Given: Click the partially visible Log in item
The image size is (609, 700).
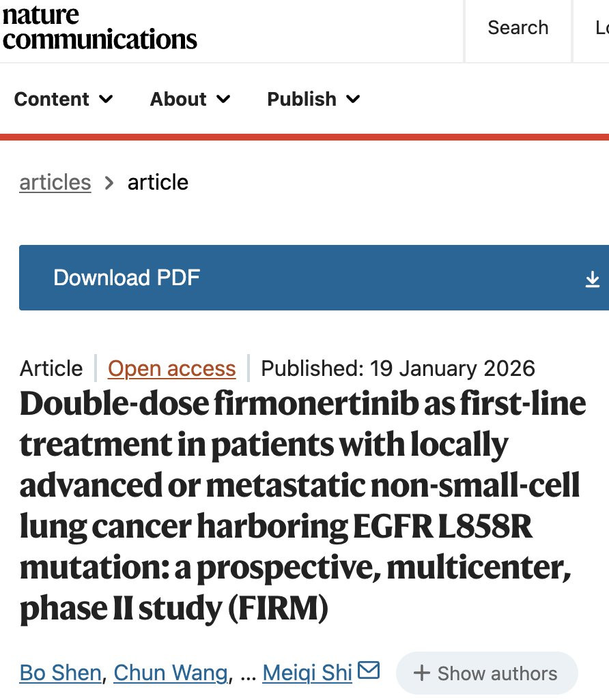Looking at the screenshot, I should coord(601,28).
